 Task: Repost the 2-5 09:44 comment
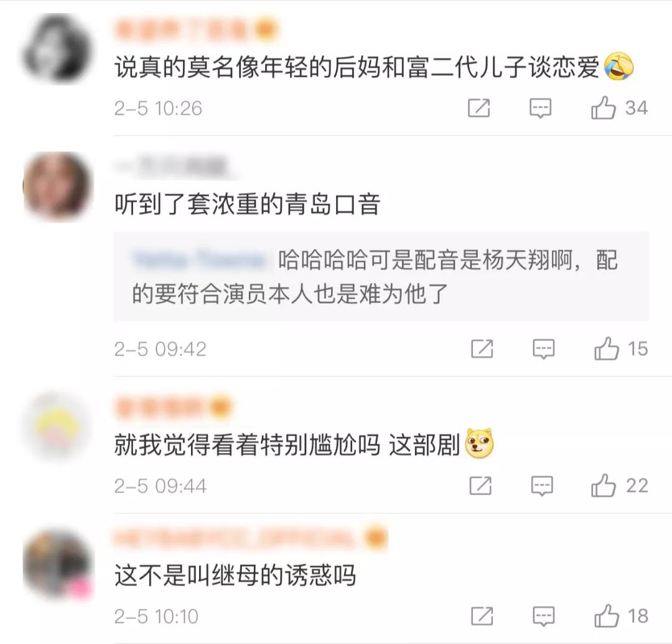480,485
